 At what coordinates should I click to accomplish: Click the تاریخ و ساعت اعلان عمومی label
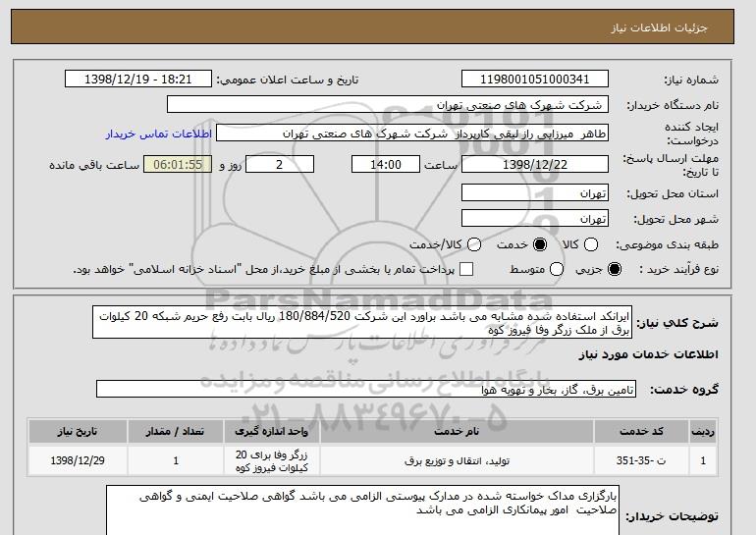[x=288, y=80]
